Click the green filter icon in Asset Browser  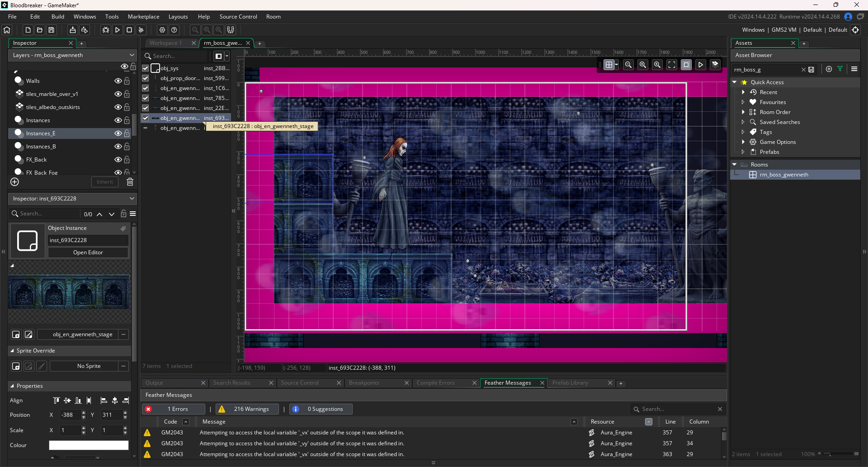tap(840, 69)
